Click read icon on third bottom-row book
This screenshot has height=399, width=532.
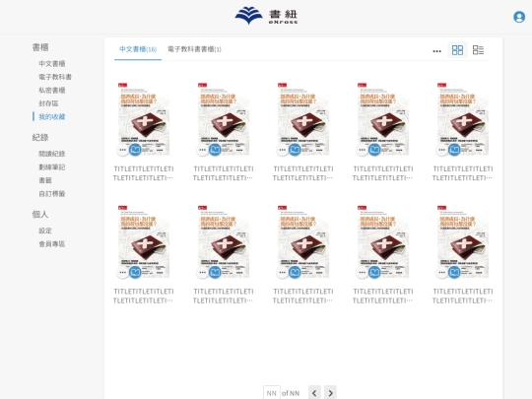click(x=295, y=272)
